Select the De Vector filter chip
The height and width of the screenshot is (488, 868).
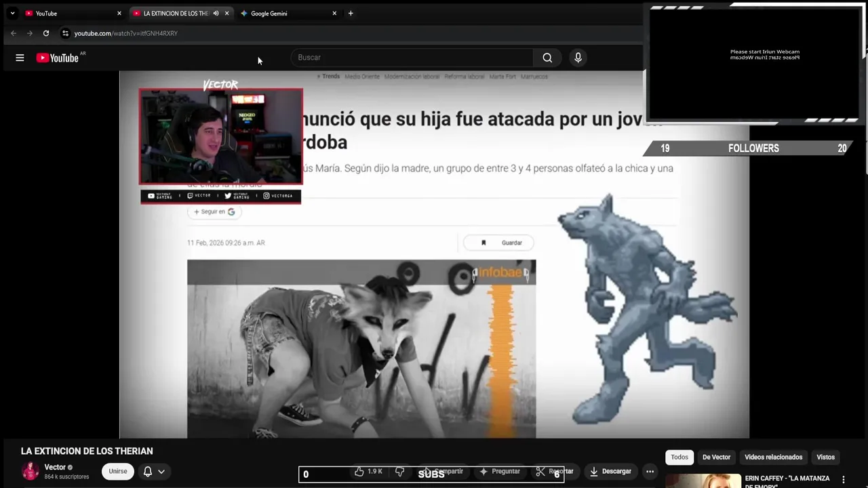(716, 457)
